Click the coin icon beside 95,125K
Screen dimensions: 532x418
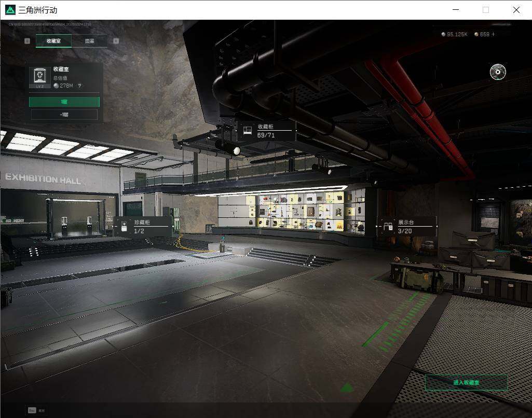443,34
